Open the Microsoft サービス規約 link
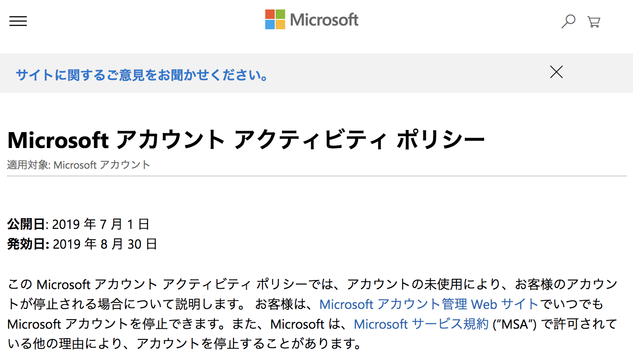The image size is (633, 364). pos(421,324)
